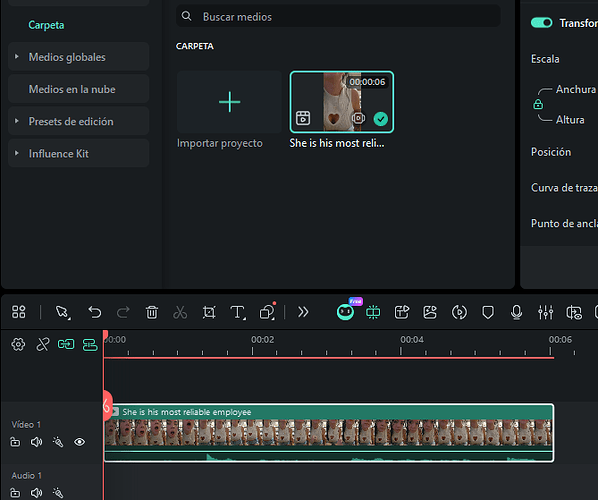Screen dimensions: 598x500
Task: Open the Carpeta section in sidebar
Action: [x=46, y=25]
